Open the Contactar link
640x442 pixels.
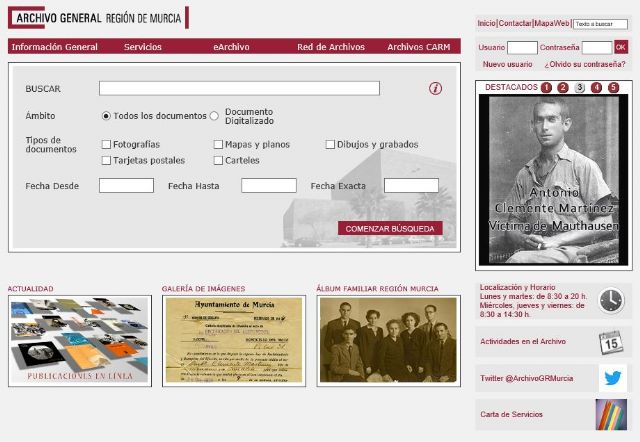point(515,23)
